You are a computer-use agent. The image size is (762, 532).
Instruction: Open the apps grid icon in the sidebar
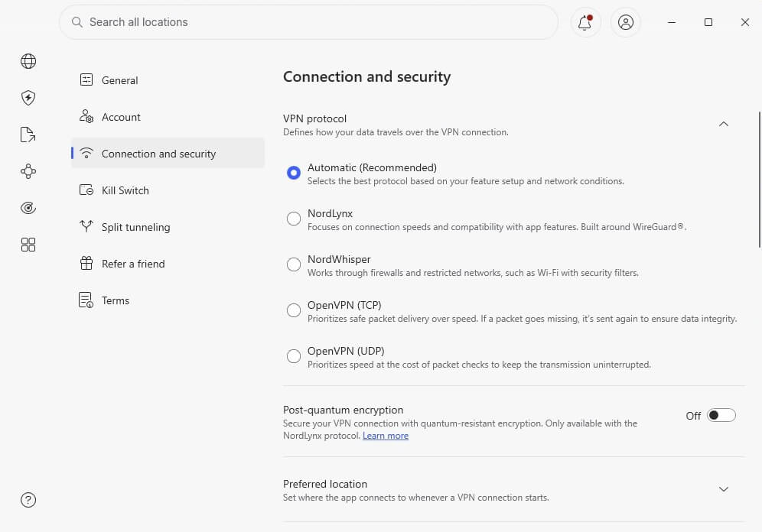click(28, 245)
